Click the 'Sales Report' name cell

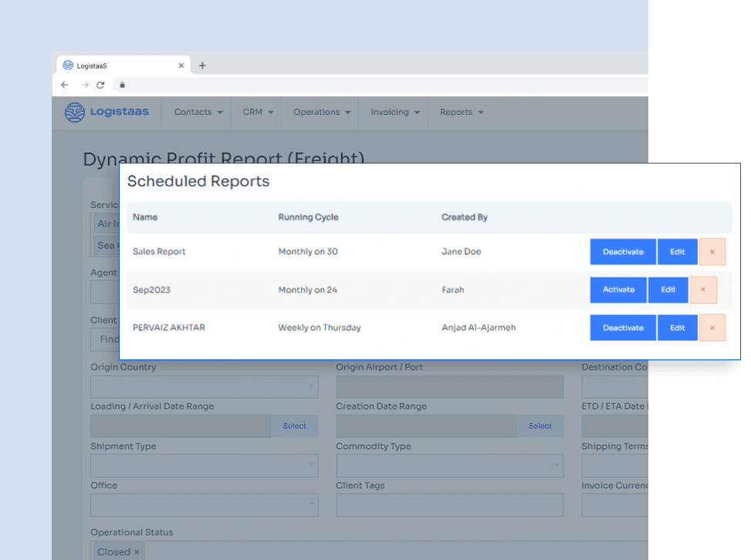pos(159,251)
